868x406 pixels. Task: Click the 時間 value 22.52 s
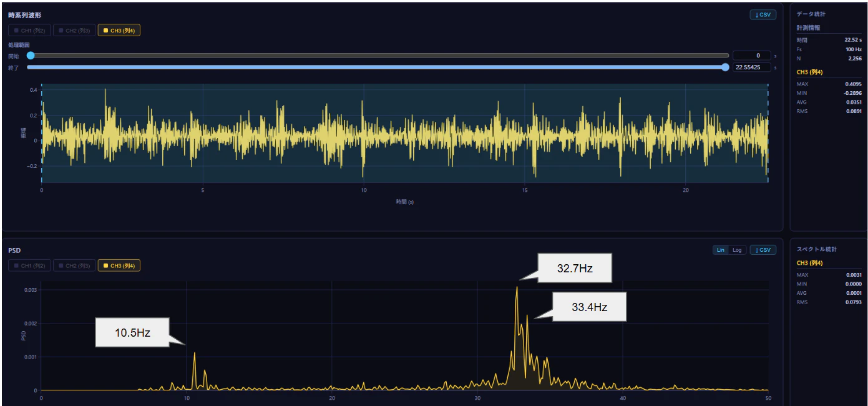coord(853,39)
